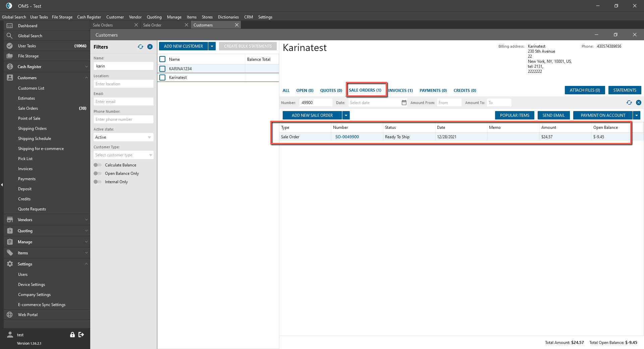Open Shipping Schedule in sidebar
This screenshot has height=349, width=644.
click(35, 139)
